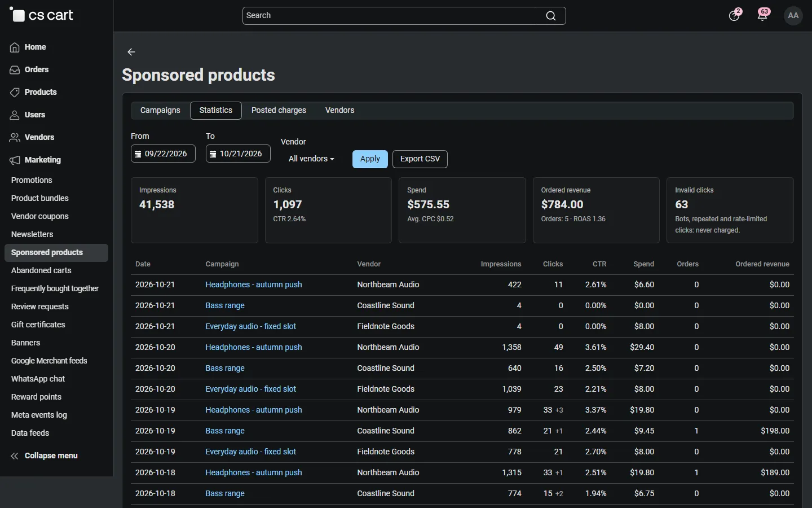Open Headphones - autumn push on 2026-10-21
The image size is (812, 508).
click(254, 284)
